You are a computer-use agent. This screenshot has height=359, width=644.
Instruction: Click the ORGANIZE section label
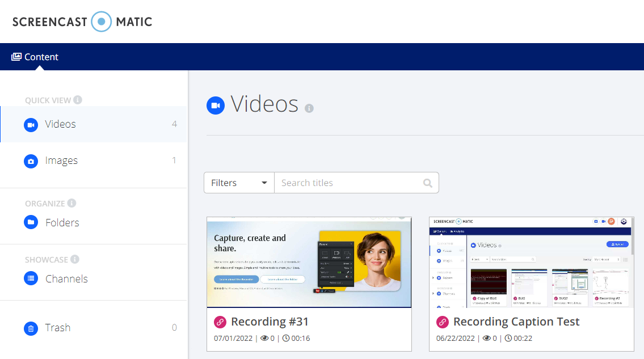[x=45, y=204]
